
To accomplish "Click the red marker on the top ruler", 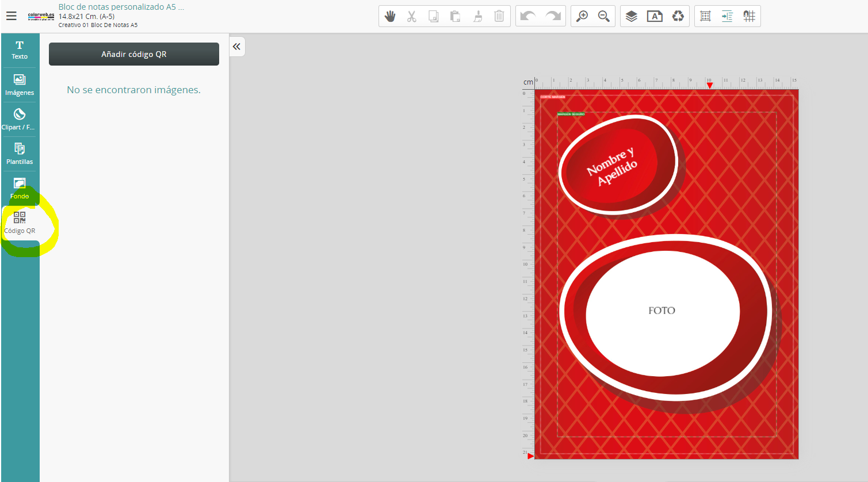I will pos(709,85).
